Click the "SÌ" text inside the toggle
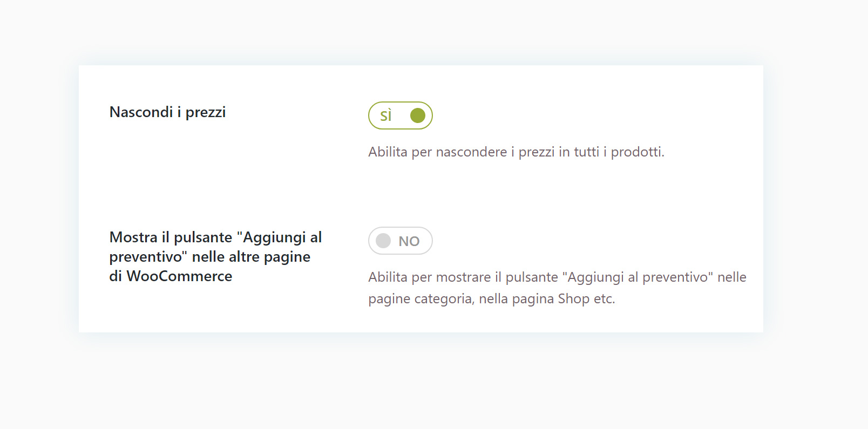The width and height of the screenshot is (868, 429). click(385, 116)
